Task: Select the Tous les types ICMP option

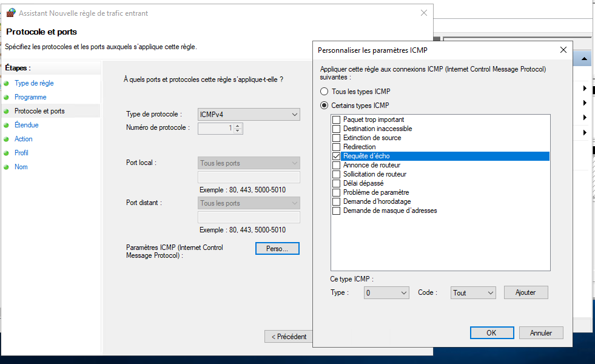Action: (324, 92)
